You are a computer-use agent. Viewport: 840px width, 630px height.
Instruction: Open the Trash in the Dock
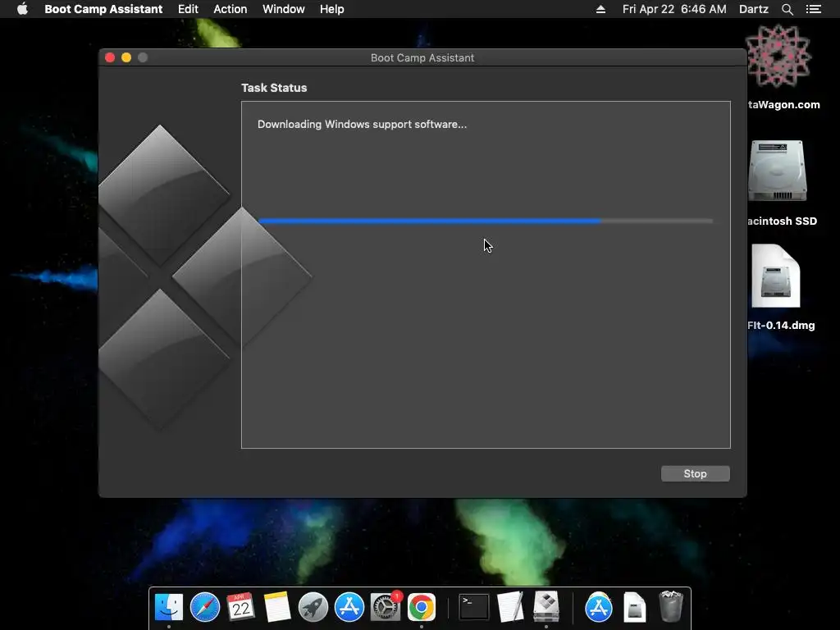tap(671, 606)
